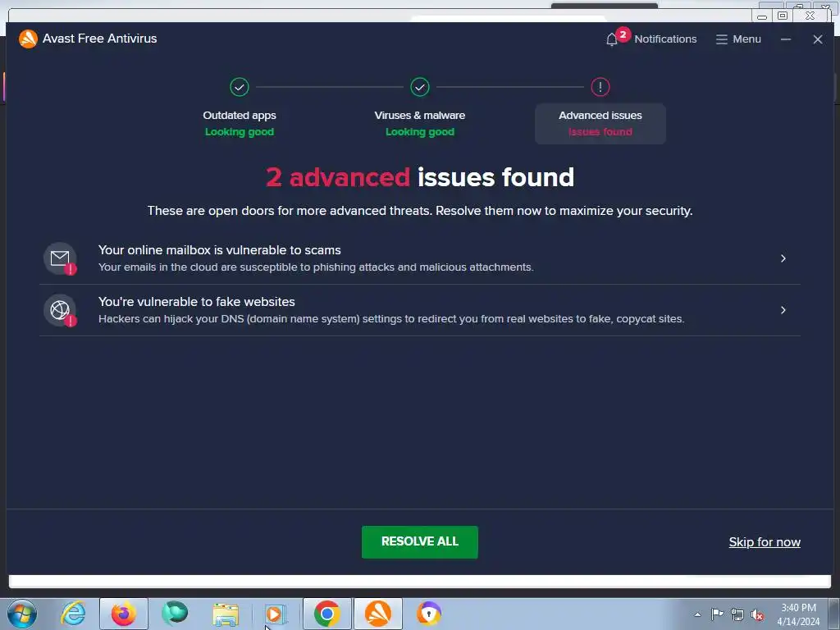Click the phishing attacks description text
This screenshot has height=630, width=840.
(x=316, y=267)
